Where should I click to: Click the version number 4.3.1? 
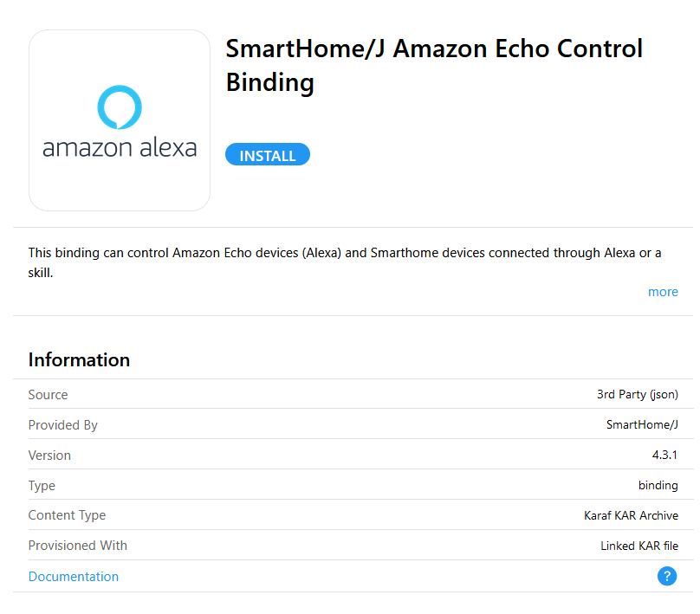(x=663, y=456)
